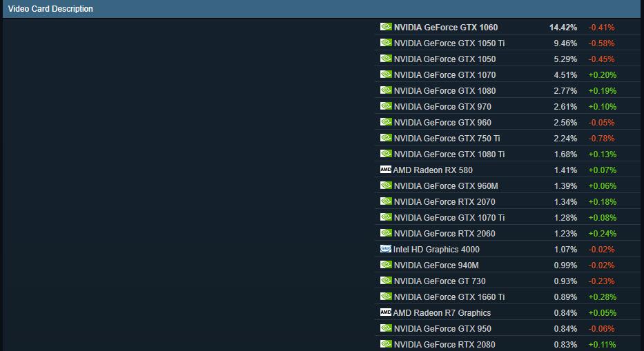Viewport: 644px width, 351px height.
Task: Select the 5.29% share value
Action: (x=565, y=59)
